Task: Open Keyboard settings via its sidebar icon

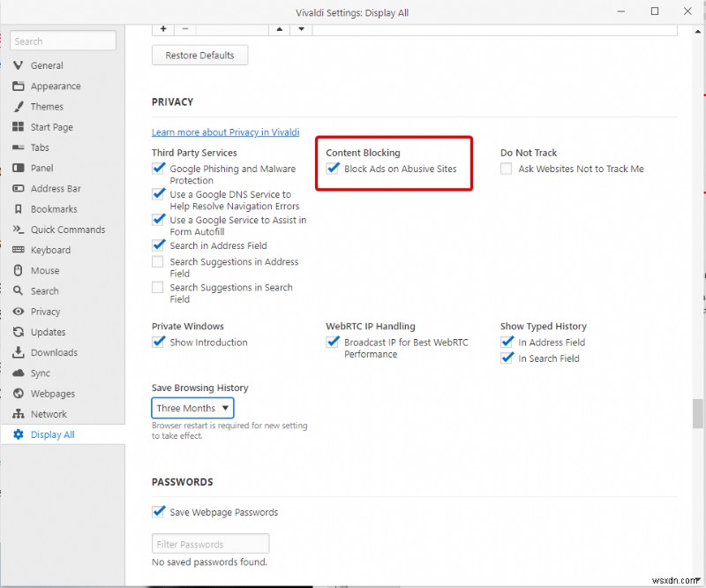Action: tap(19, 250)
